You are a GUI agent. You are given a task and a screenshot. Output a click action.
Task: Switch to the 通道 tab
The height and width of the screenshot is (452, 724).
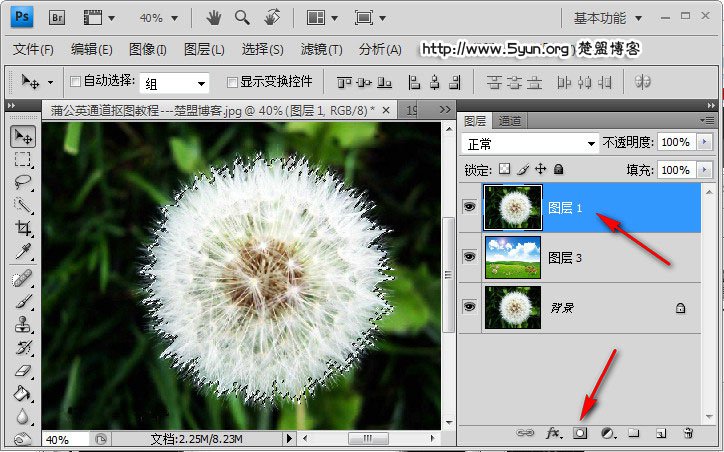point(510,121)
